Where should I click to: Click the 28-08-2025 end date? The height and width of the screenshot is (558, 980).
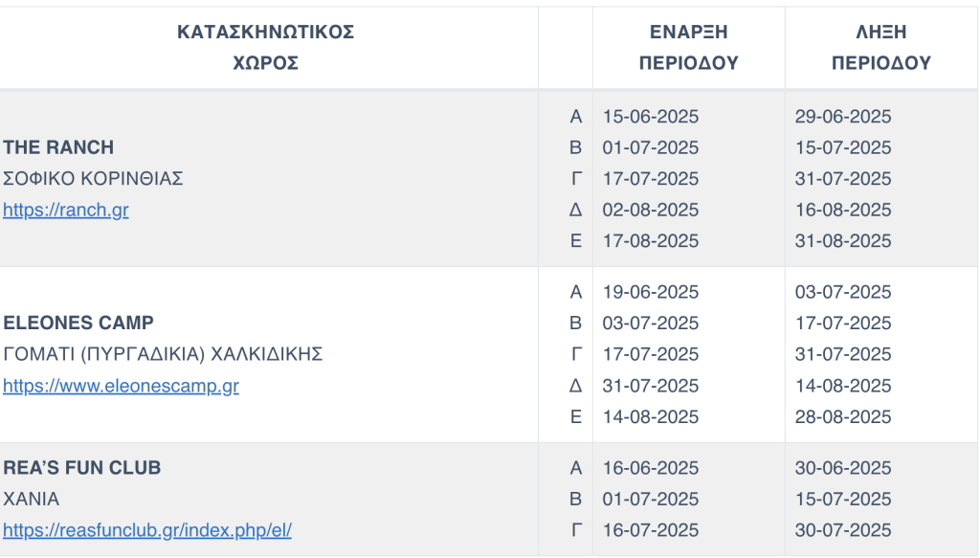(x=843, y=417)
